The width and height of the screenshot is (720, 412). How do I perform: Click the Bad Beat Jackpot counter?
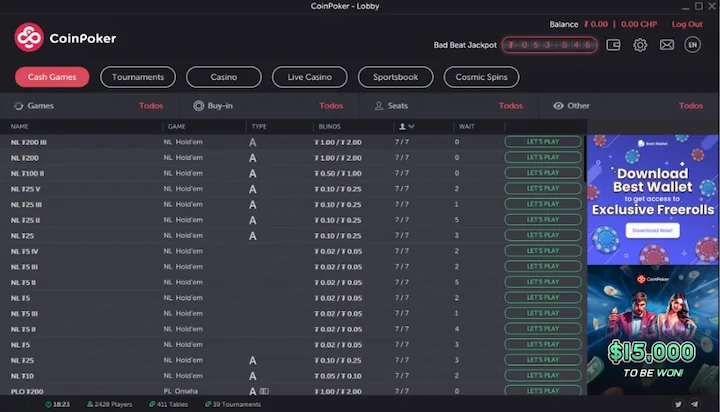(550, 45)
